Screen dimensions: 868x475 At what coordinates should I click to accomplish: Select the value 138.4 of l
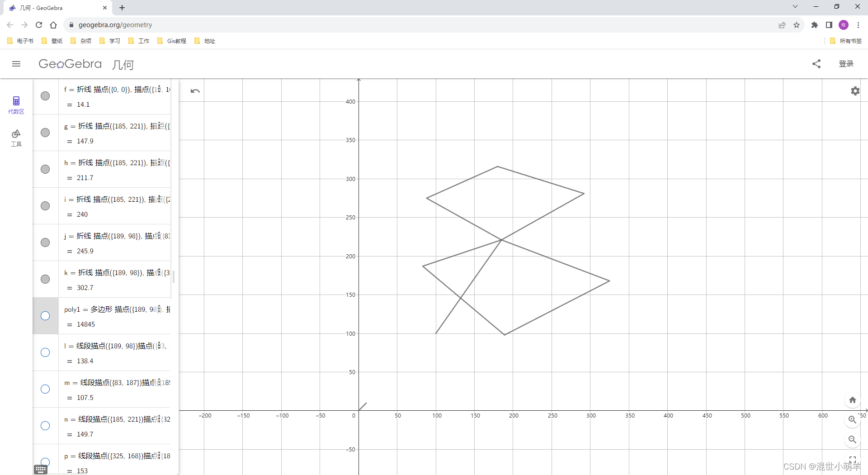click(x=85, y=361)
